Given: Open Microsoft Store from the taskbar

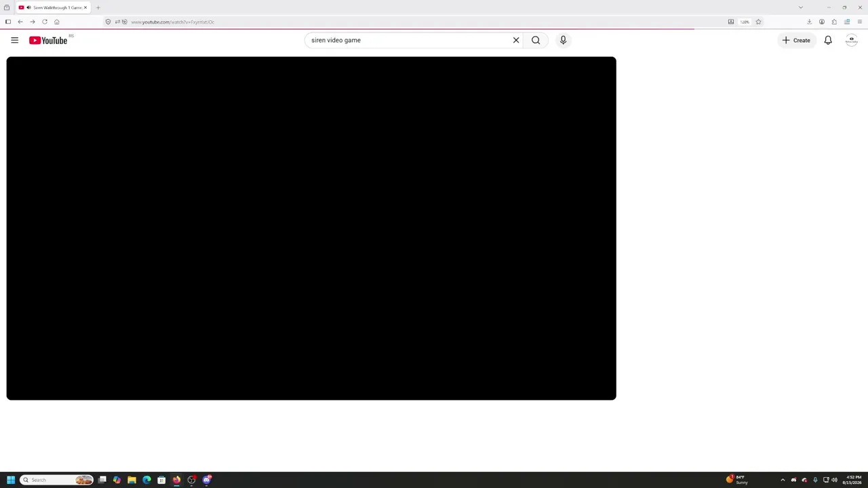Looking at the screenshot, I should pos(161,480).
